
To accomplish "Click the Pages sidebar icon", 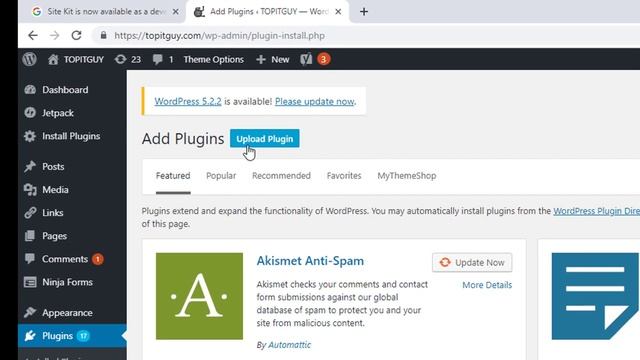I will [30, 236].
